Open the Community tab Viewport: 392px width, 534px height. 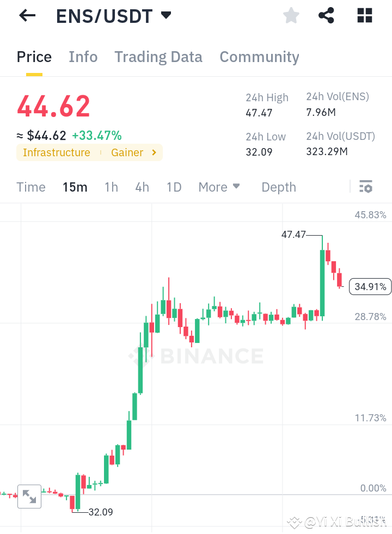click(259, 57)
